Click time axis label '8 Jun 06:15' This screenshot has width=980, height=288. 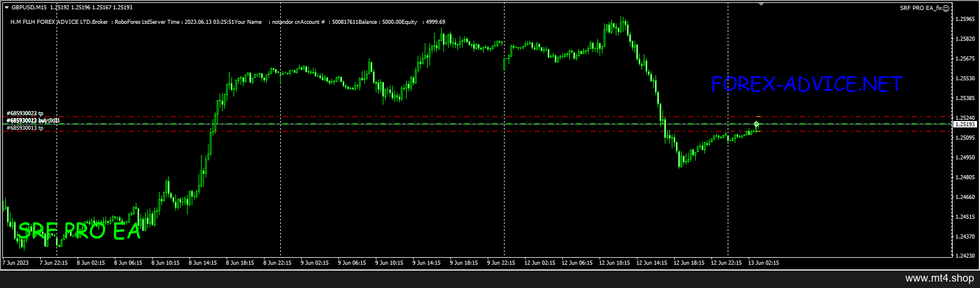pyautogui.click(x=128, y=263)
